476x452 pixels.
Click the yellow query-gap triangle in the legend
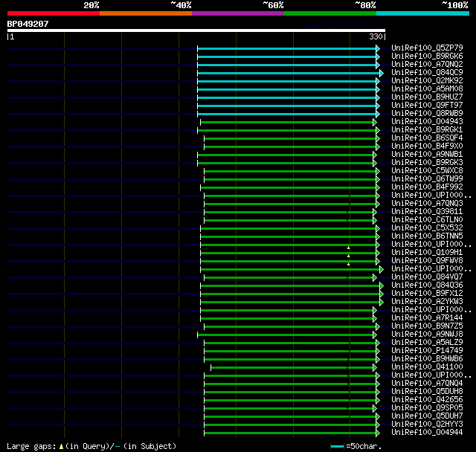click(61, 447)
